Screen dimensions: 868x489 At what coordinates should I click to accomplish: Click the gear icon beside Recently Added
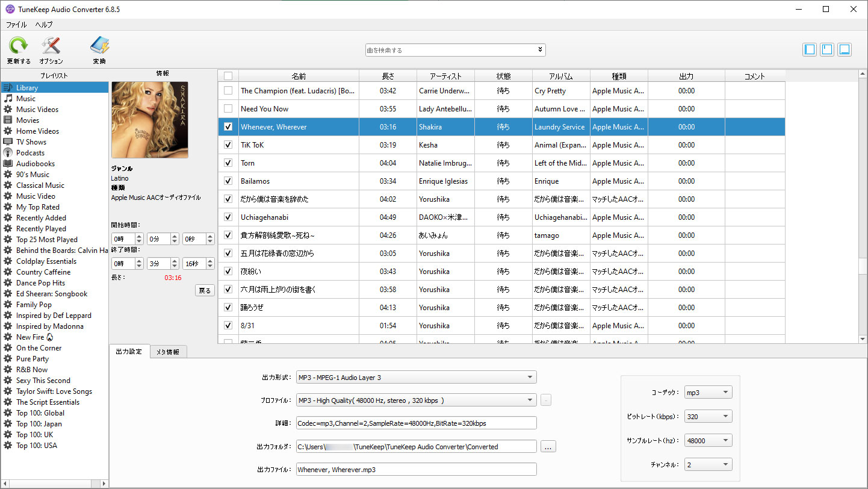pos(8,218)
